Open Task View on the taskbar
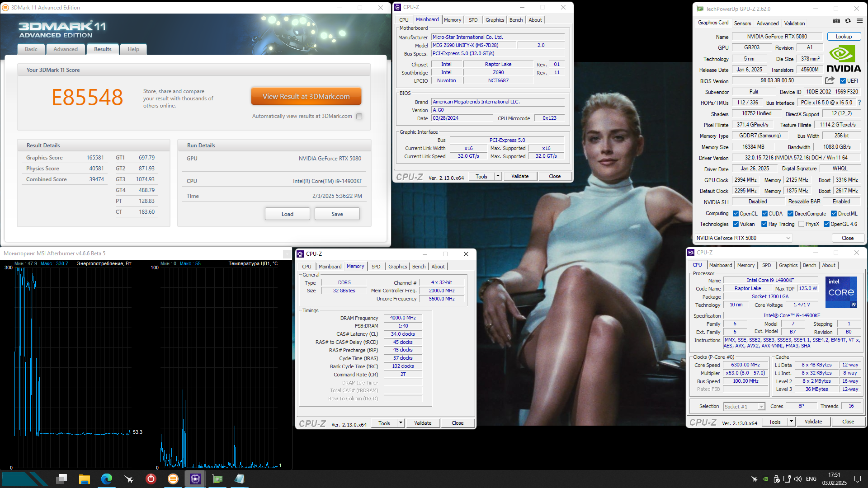 pos(62,479)
